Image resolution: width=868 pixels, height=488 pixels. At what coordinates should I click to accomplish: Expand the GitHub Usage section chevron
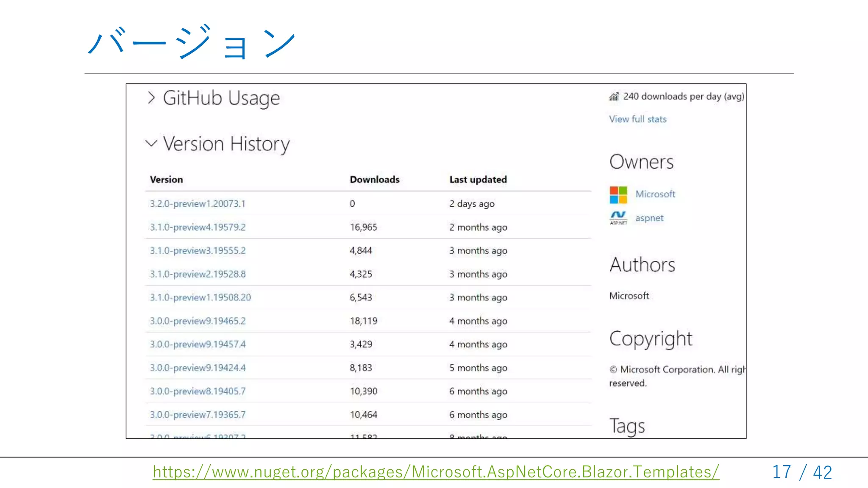coord(151,98)
